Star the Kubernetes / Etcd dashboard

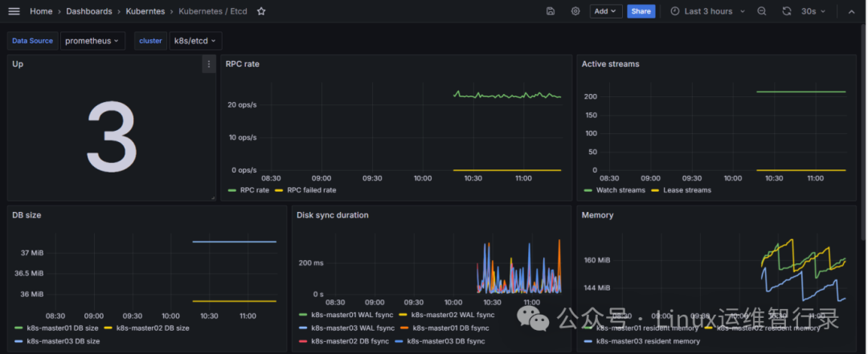(261, 11)
